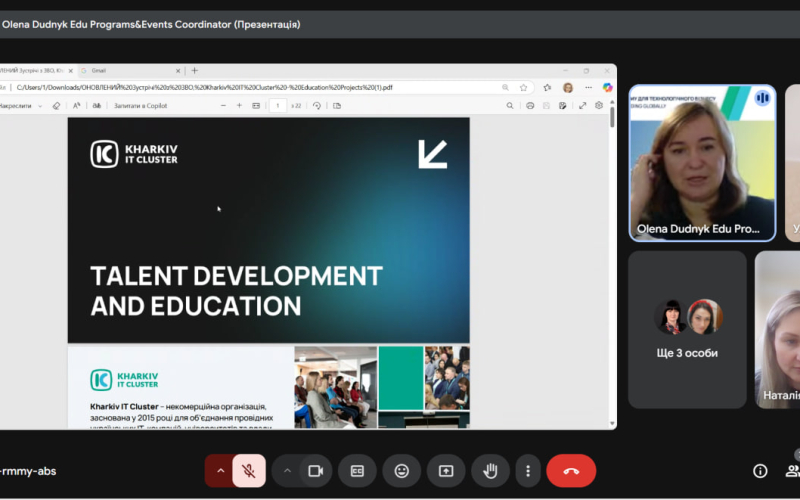The image size is (800, 500).
Task: Click the white arrow graphic on slide
Action: click(x=433, y=155)
